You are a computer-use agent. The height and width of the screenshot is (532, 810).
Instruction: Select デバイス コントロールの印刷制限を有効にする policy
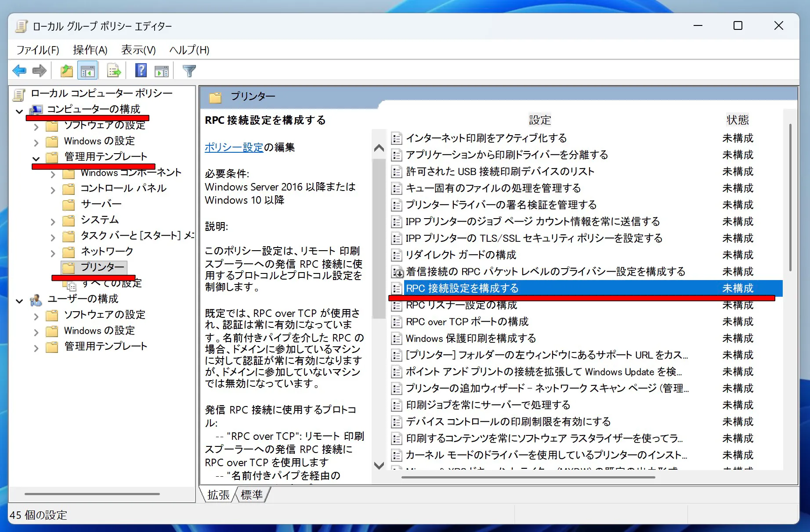point(508,422)
